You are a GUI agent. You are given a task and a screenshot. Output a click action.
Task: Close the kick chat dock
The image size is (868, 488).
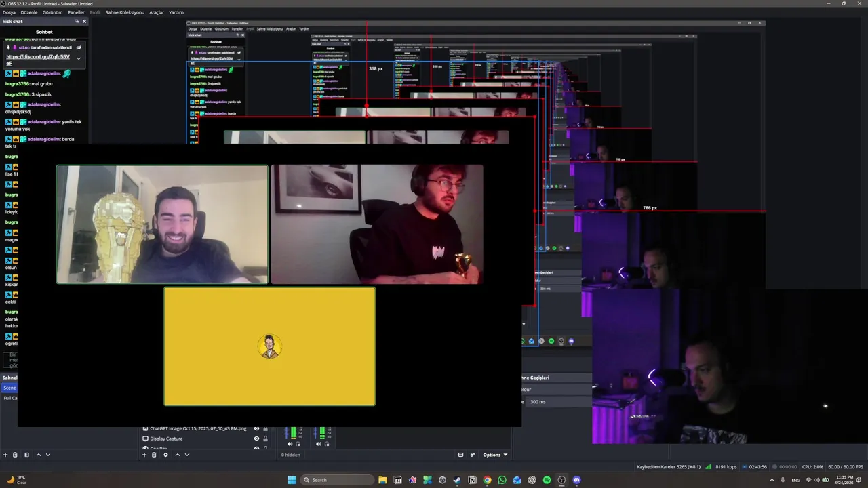pyautogui.click(x=84, y=21)
